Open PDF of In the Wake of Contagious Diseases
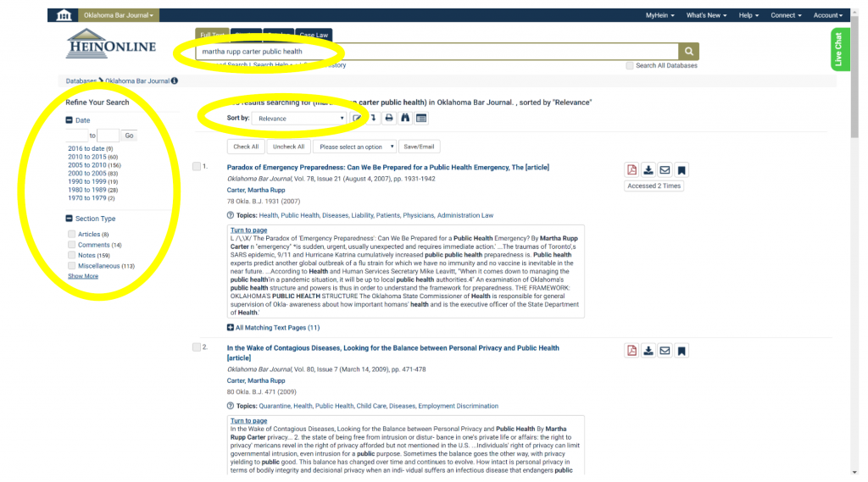 pyautogui.click(x=632, y=351)
